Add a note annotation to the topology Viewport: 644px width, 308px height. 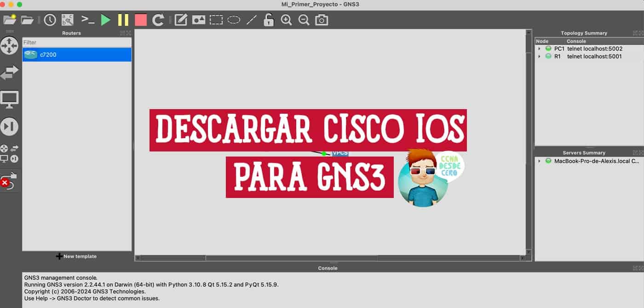[x=180, y=19]
